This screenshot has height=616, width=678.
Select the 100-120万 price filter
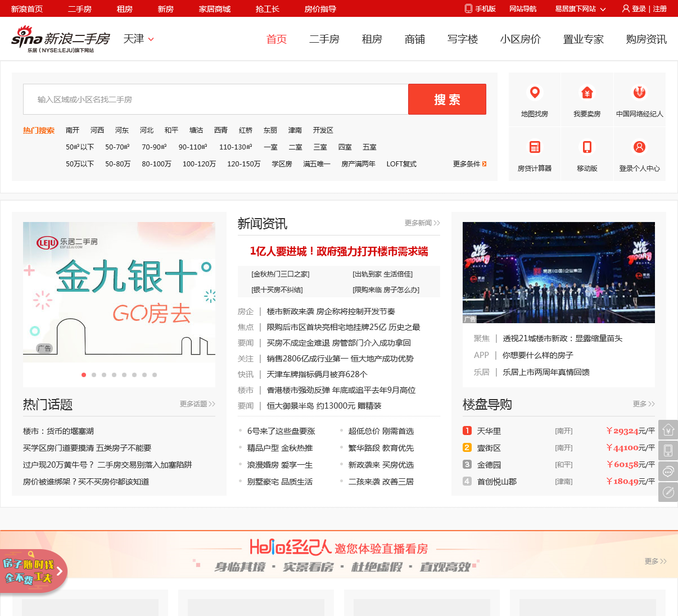coord(199,164)
